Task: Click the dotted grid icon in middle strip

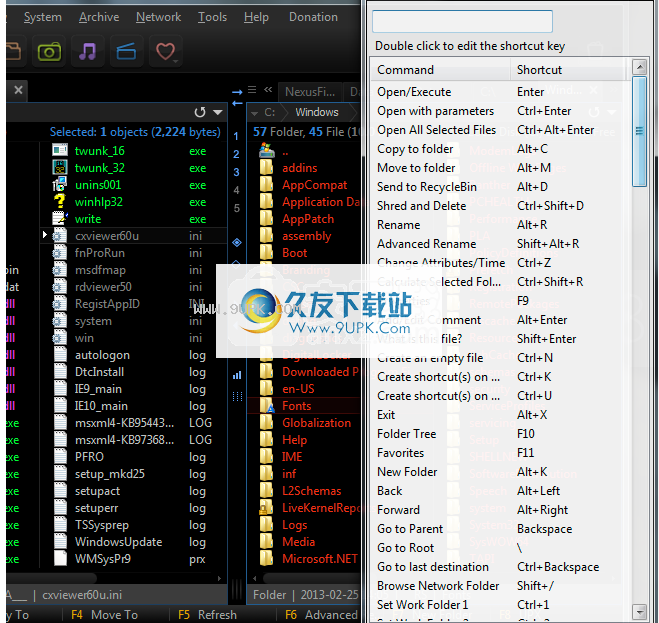Action: (237, 396)
